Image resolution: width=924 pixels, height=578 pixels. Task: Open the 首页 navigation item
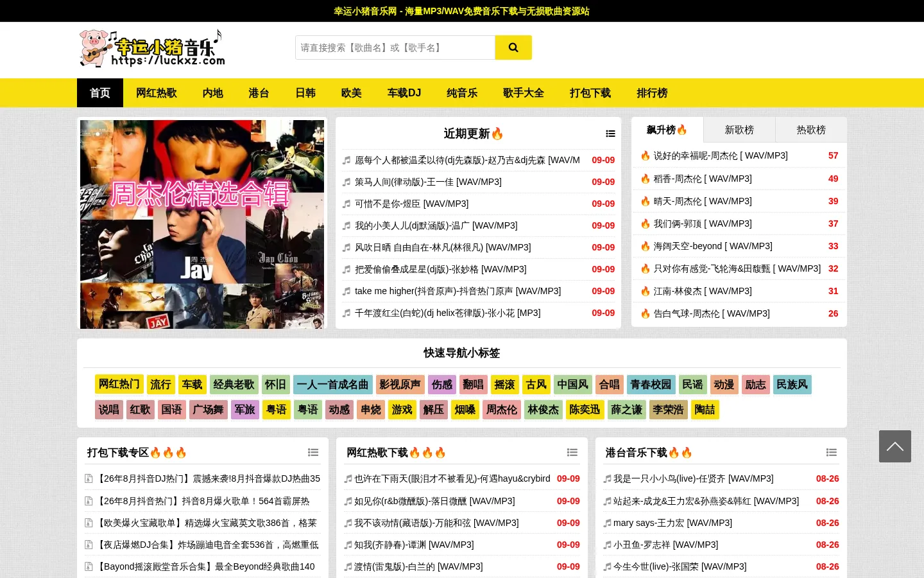click(x=100, y=93)
